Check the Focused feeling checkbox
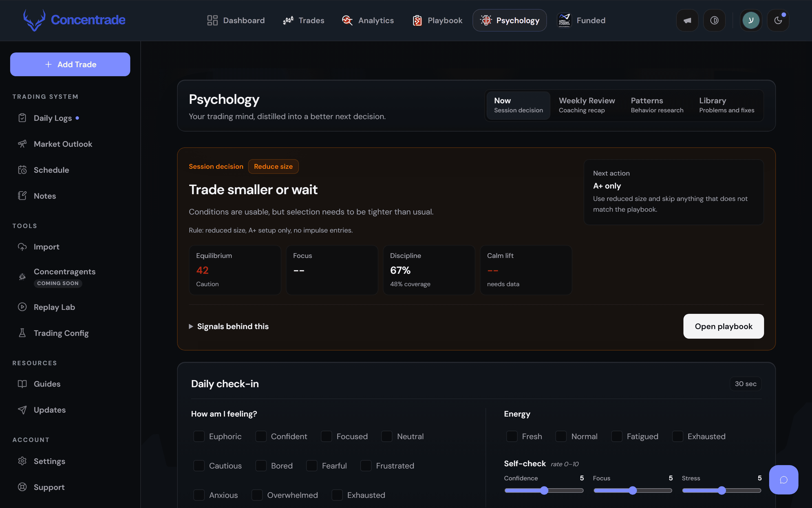Image resolution: width=812 pixels, height=508 pixels. coord(326,436)
